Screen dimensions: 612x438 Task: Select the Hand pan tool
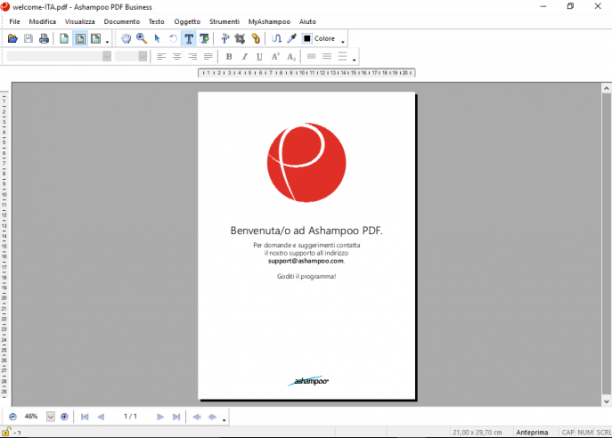[126, 39]
